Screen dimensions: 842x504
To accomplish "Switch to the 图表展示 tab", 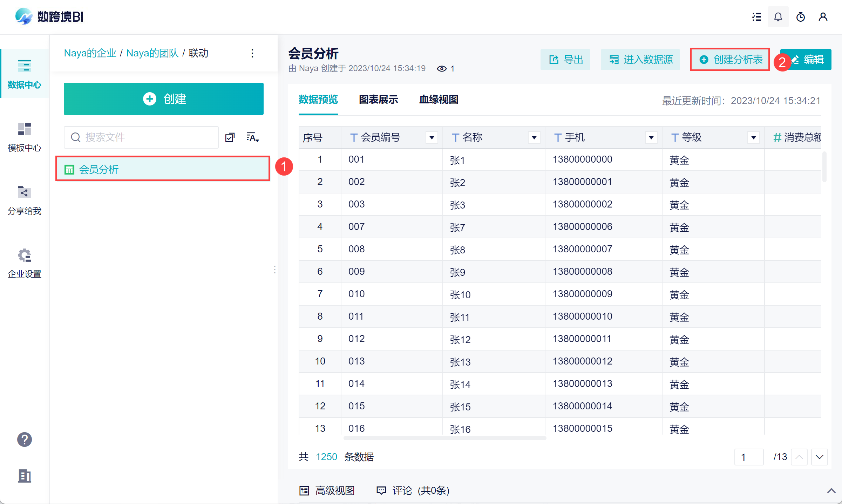I will pos(378,100).
